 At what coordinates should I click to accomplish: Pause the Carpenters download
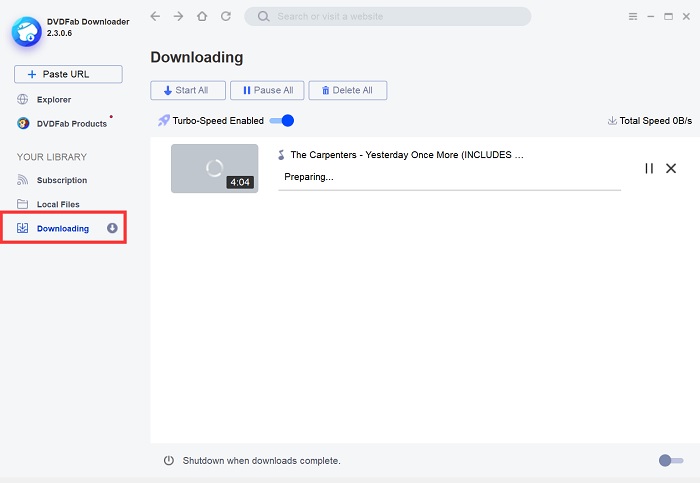pos(649,168)
